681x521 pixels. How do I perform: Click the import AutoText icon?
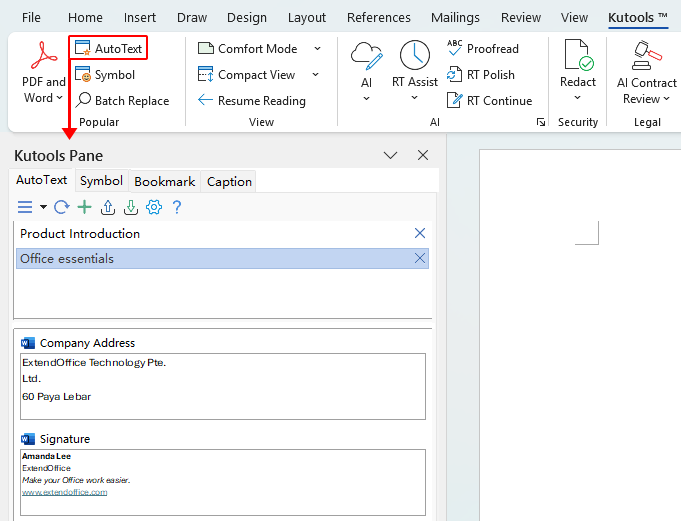(131, 207)
